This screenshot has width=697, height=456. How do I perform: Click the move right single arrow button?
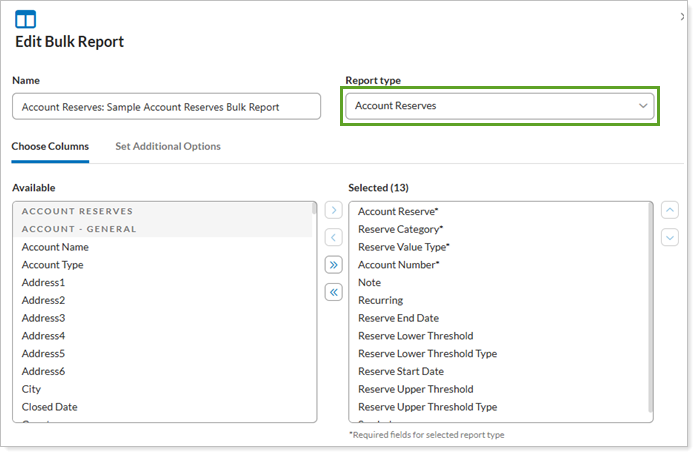[x=334, y=211]
